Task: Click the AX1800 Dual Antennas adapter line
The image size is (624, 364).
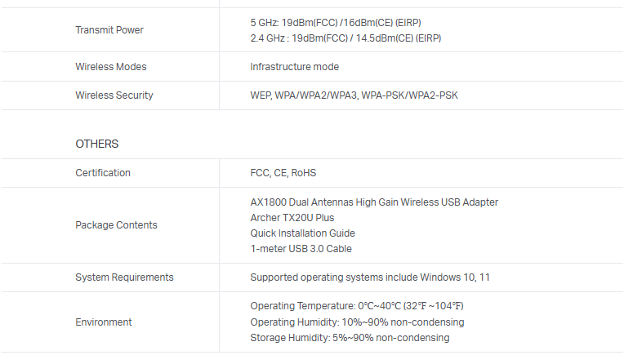Action: click(x=373, y=202)
